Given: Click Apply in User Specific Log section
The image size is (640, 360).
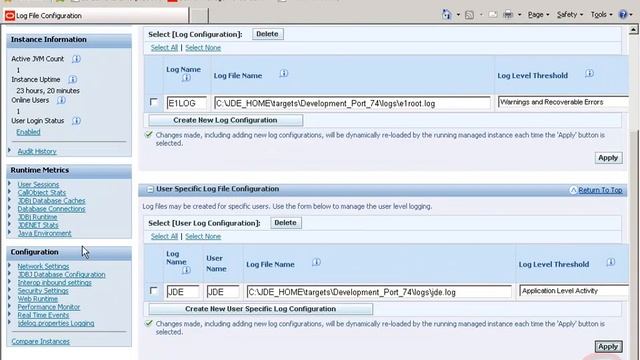Looking at the screenshot, I should (608, 347).
